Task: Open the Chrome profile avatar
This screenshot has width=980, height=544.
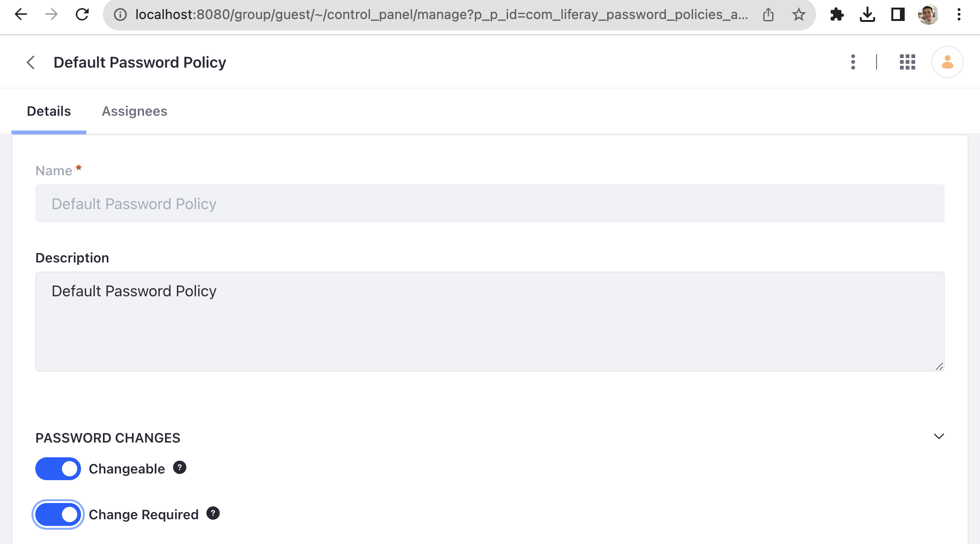Action: (928, 15)
